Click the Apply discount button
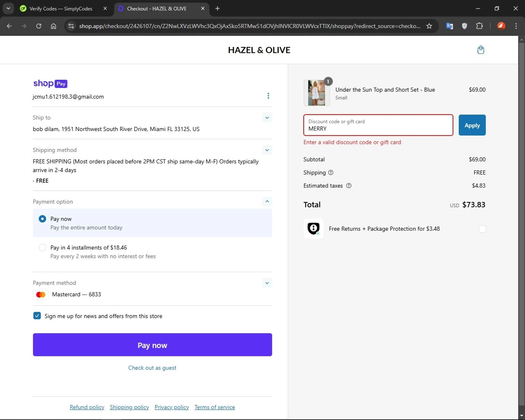The width and height of the screenshot is (525, 420). 472,125
